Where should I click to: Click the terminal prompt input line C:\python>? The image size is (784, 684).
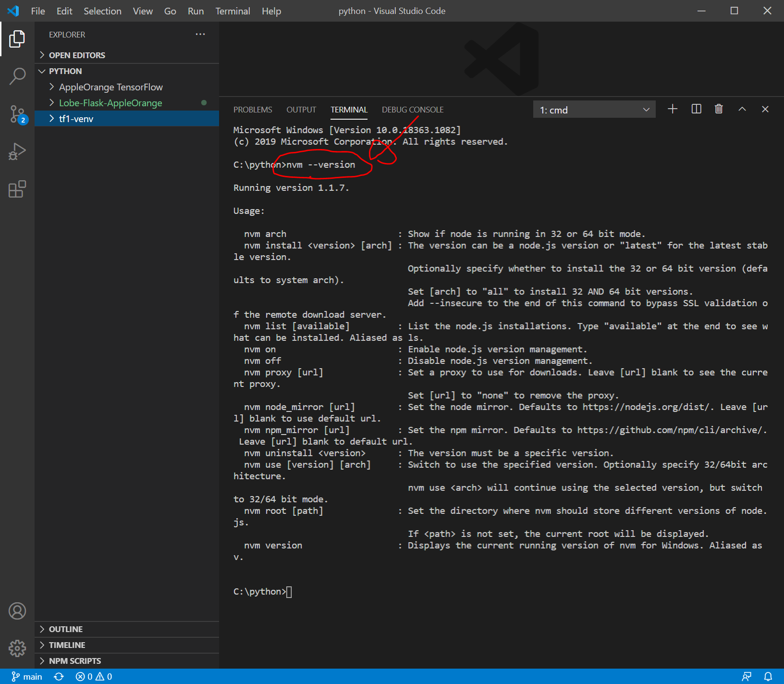(x=263, y=592)
